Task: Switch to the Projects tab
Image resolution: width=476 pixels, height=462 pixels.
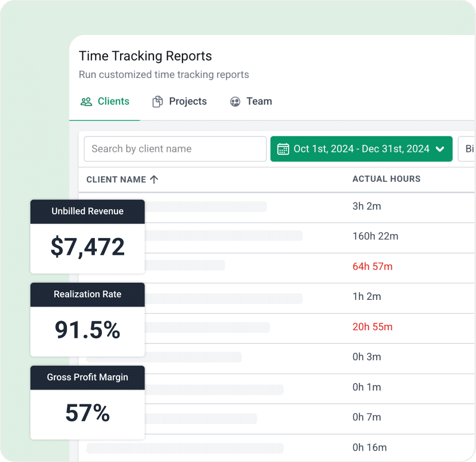Action: pyautogui.click(x=179, y=101)
